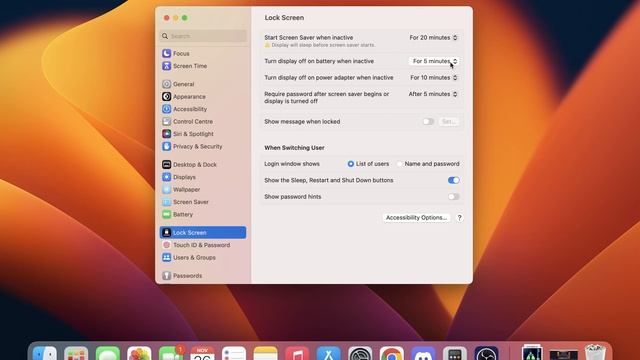Close the System Settings window
Screen dimensions: 640x360
167,18
